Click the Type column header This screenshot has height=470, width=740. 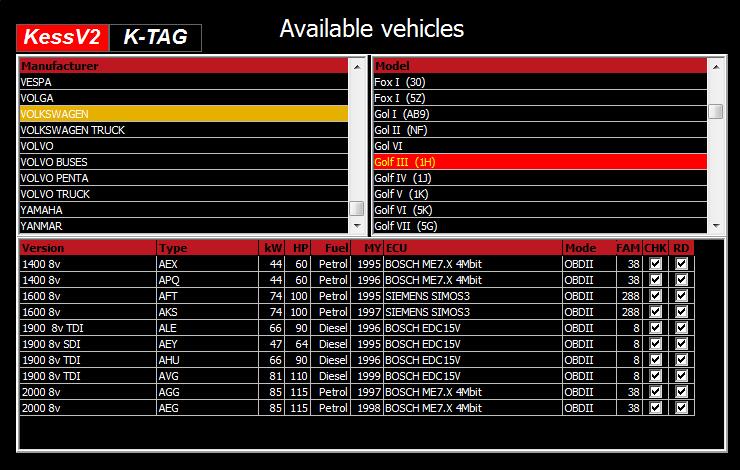tap(208, 248)
